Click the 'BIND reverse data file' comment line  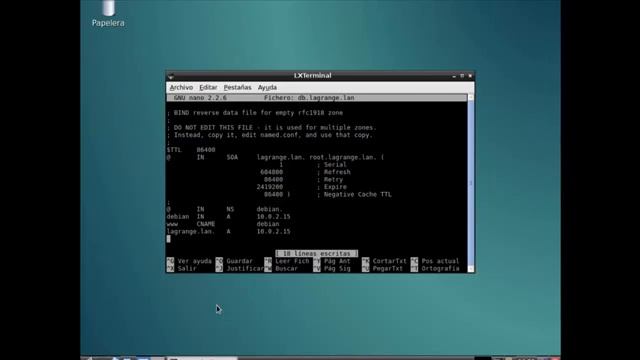coord(255,113)
